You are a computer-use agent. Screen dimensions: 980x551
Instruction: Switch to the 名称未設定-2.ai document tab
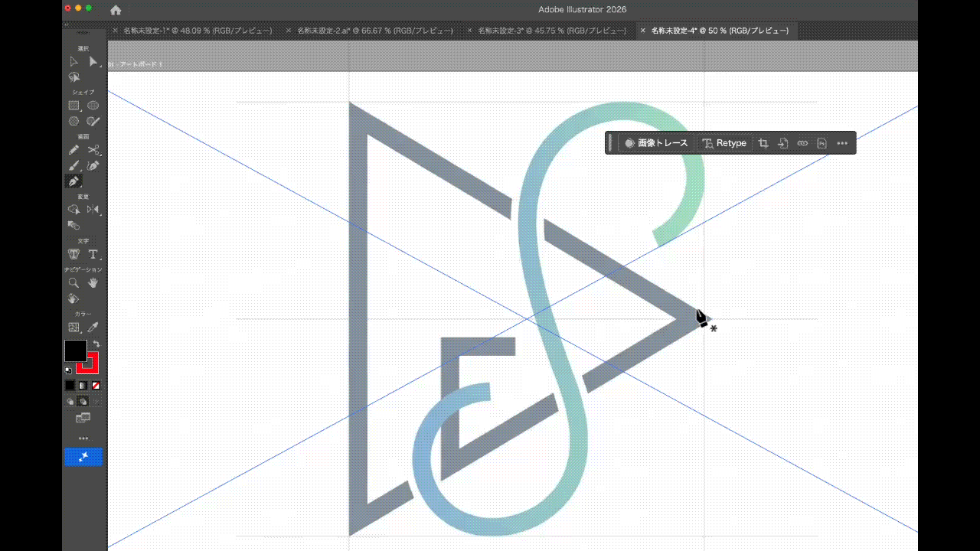pyautogui.click(x=374, y=31)
